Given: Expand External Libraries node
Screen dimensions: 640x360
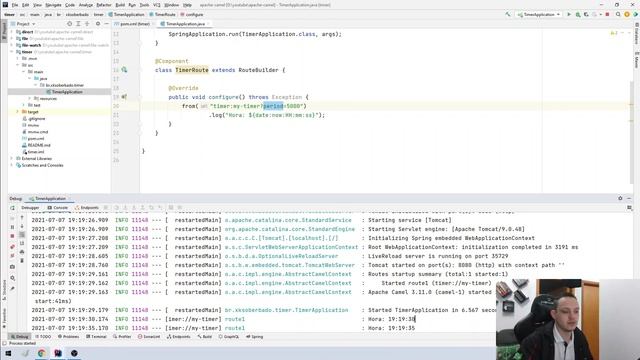Looking at the screenshot, I should click(x=12, y=158).
